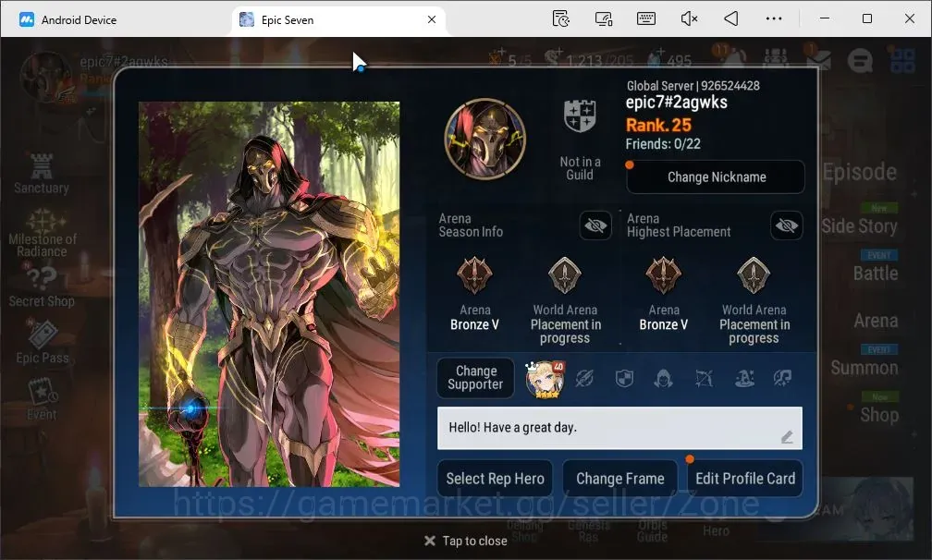Screen dimensions: 932x560
Task: Select the Knight shield supporter slot
Action: 624,378
